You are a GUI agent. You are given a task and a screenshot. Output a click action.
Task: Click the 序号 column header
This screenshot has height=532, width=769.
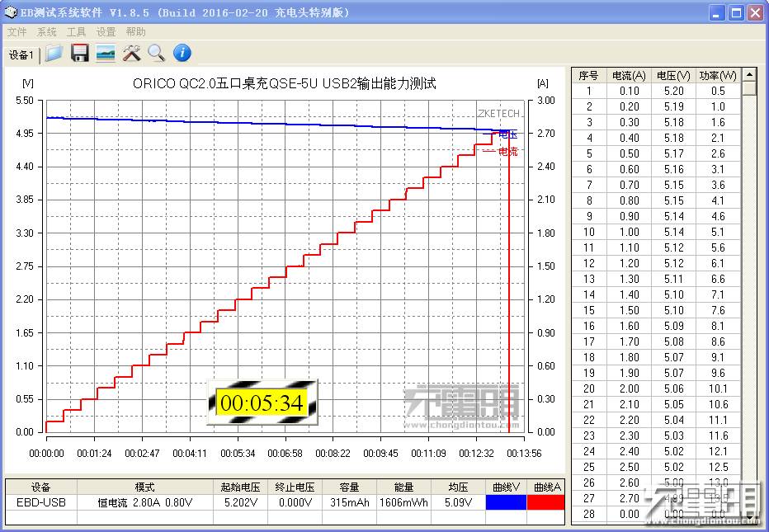pyautogui.click(x=588, y=76)
